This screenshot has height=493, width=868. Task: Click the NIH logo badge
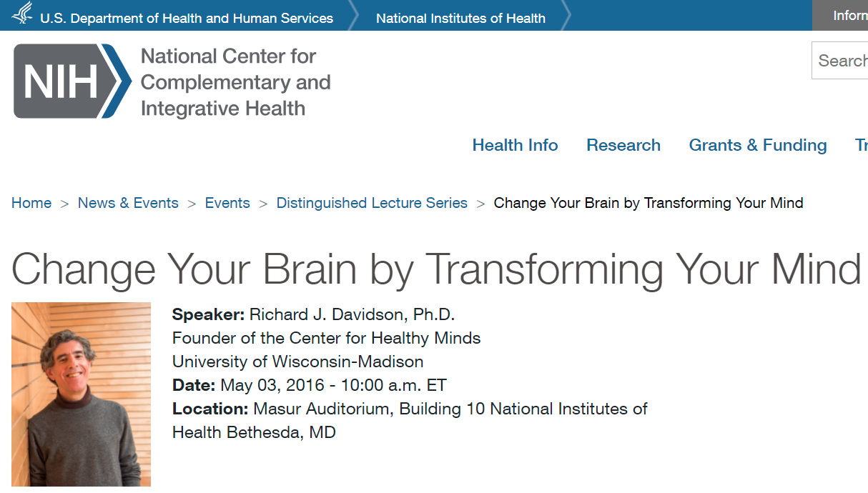[x=72, y=81]
